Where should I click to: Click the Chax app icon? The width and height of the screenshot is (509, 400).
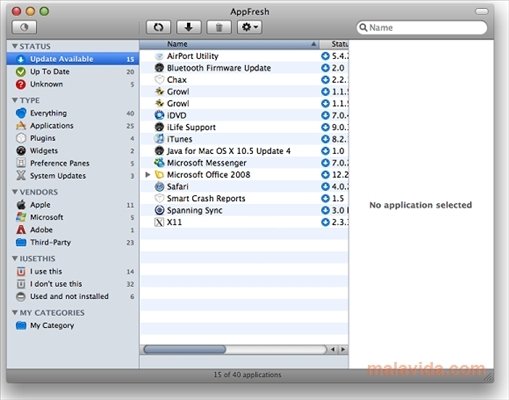click(x=159, y=80)
